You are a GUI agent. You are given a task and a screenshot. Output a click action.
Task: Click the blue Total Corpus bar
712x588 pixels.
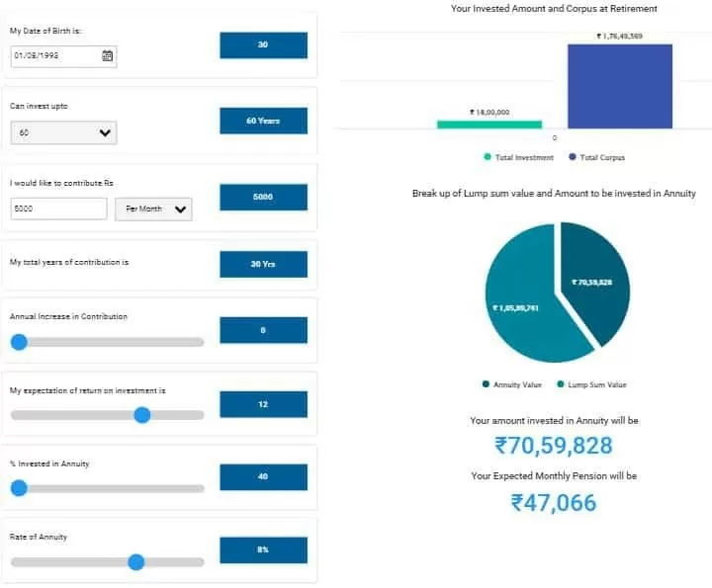click(619, 86)
